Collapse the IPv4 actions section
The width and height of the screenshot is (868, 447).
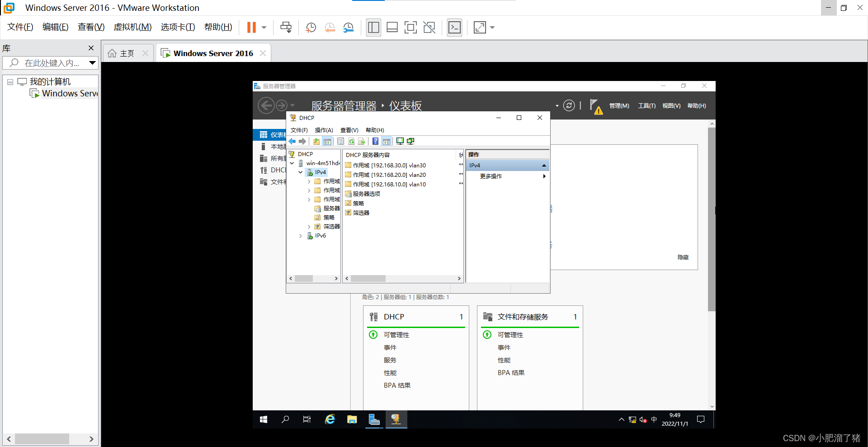544,166
